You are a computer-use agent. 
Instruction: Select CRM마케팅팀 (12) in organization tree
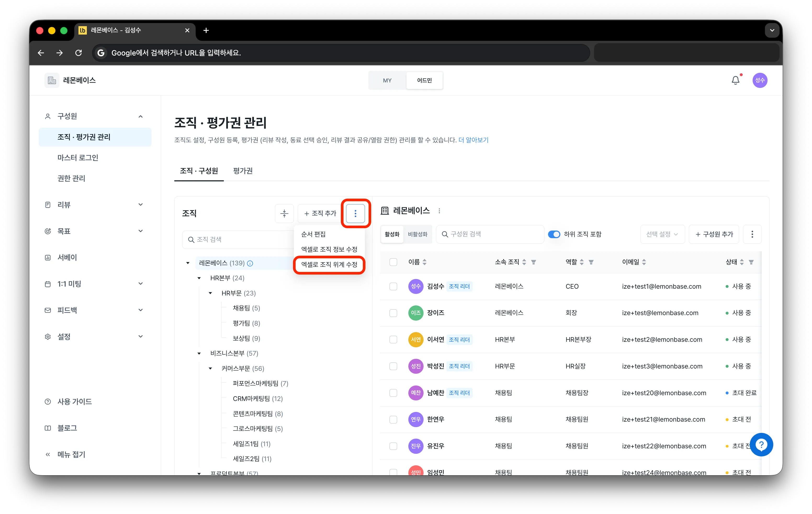pos(258,399)
